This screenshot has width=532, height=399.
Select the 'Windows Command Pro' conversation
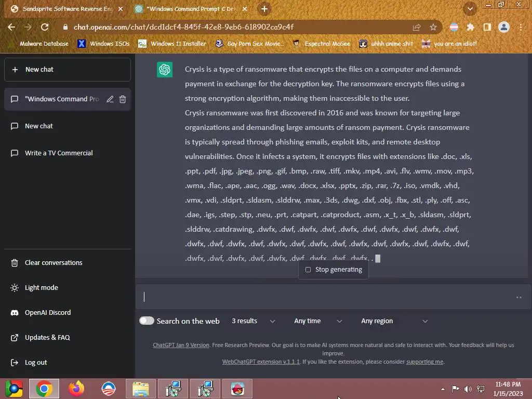pos(62,99)
